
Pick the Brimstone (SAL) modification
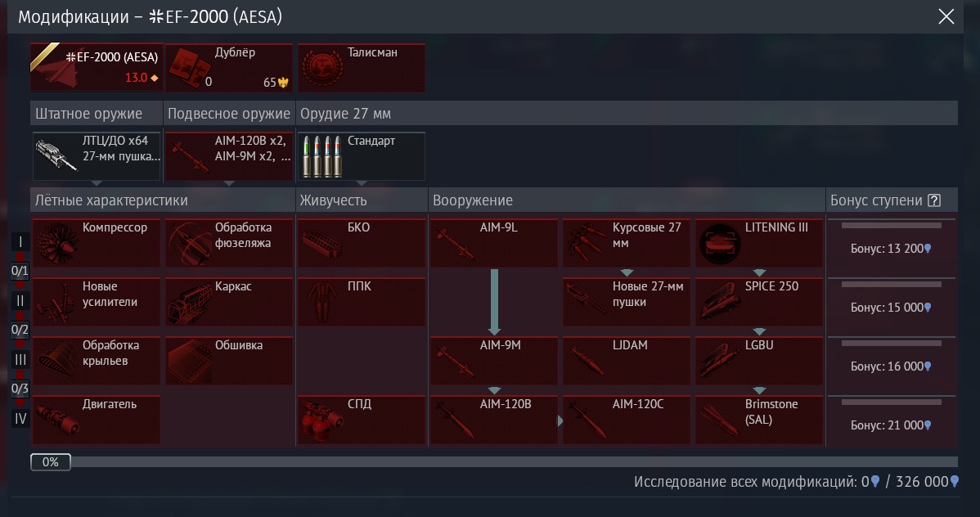[x=759, y=420]
